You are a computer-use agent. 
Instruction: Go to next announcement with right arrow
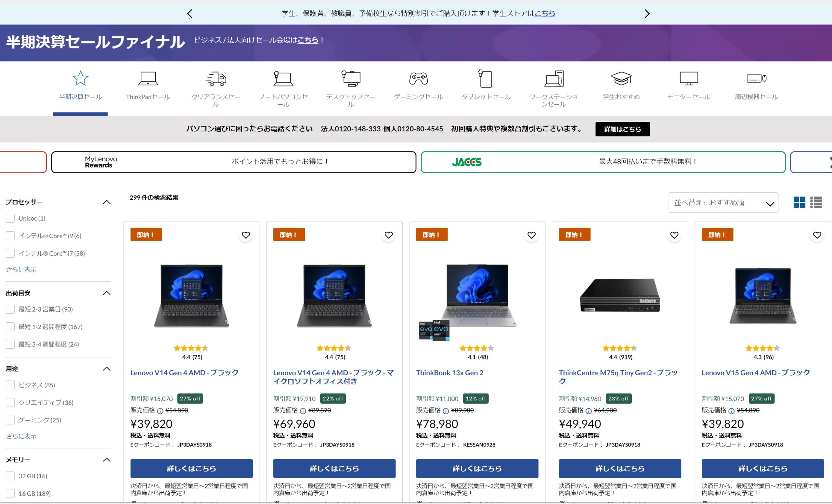point(647,14)
